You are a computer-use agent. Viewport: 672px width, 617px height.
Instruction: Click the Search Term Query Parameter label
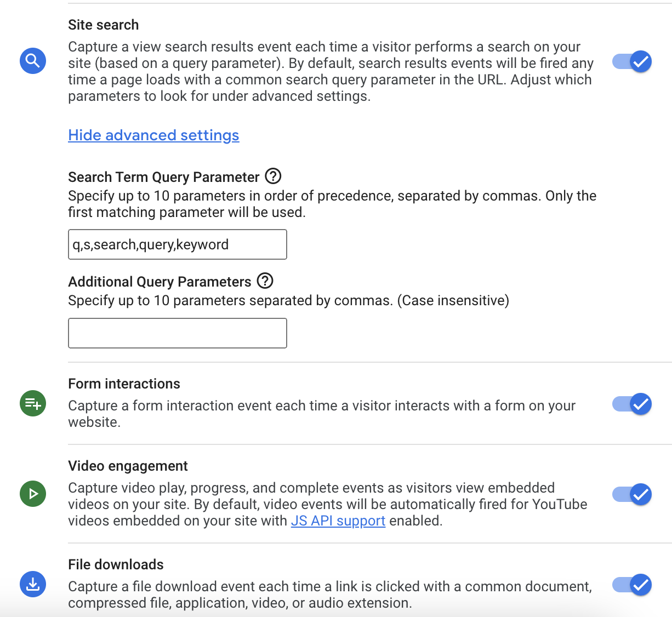point(163,177)
